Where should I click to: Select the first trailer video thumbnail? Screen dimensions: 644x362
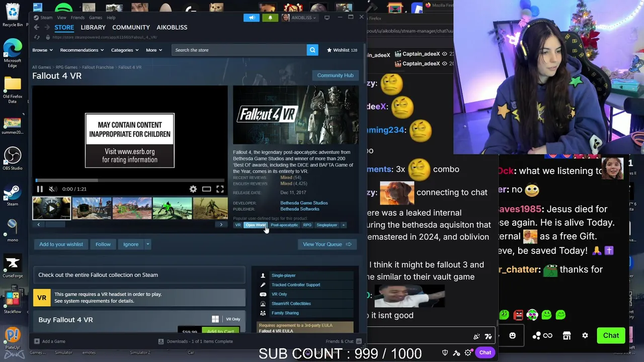[x=51, y=209]
